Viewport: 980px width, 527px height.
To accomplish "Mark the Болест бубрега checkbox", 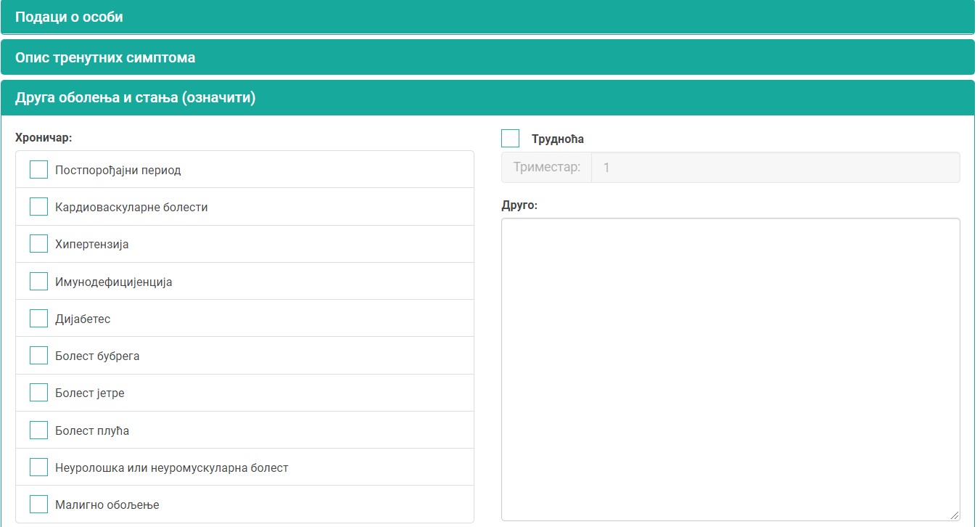I will click(x=38, y=356).
